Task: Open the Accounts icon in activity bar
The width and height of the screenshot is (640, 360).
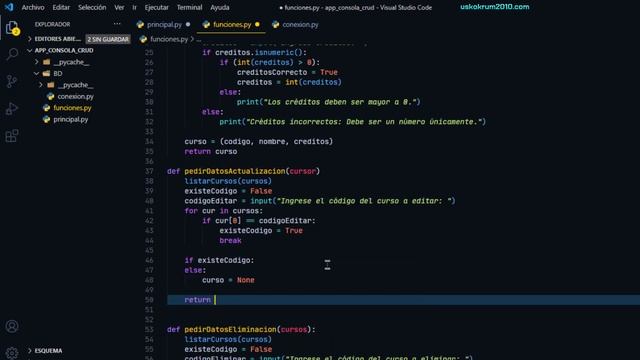Action: [x=12, y=326]
